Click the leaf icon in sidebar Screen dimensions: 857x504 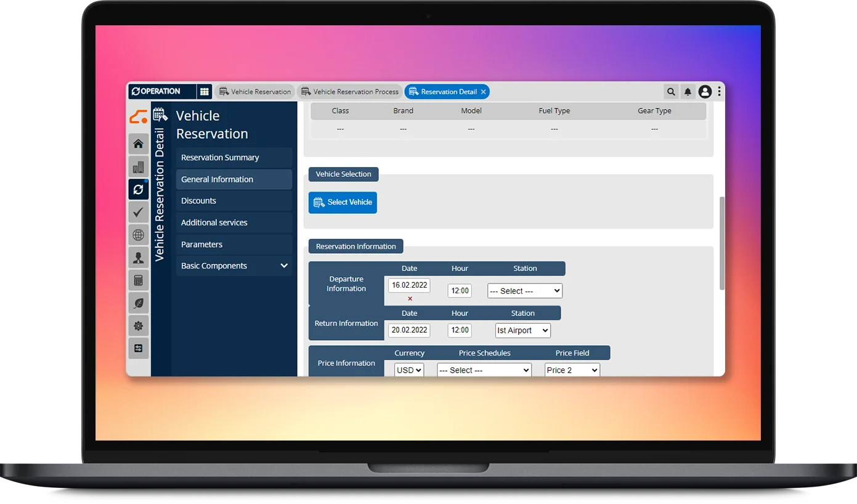pyautogui.click(x=138, y=303)
